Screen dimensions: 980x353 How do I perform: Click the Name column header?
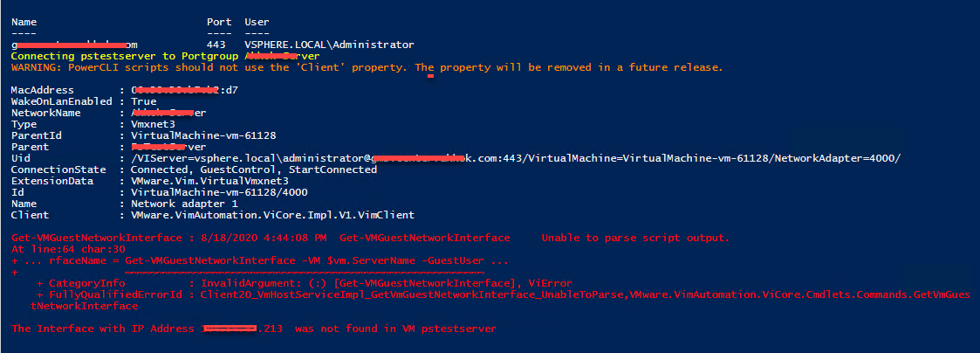(24, 22)
